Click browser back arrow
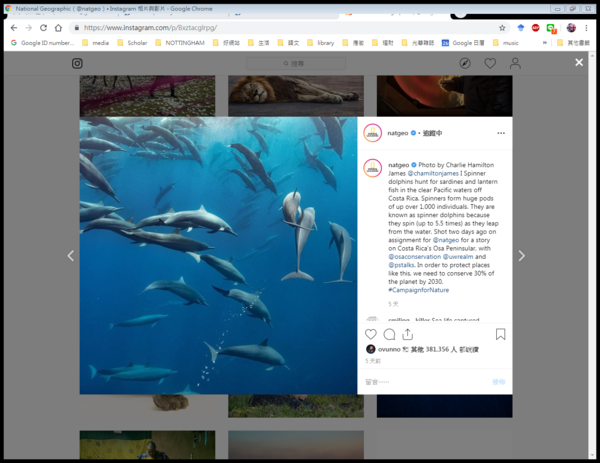Screen dimensions: 600x463 (14, 28)
